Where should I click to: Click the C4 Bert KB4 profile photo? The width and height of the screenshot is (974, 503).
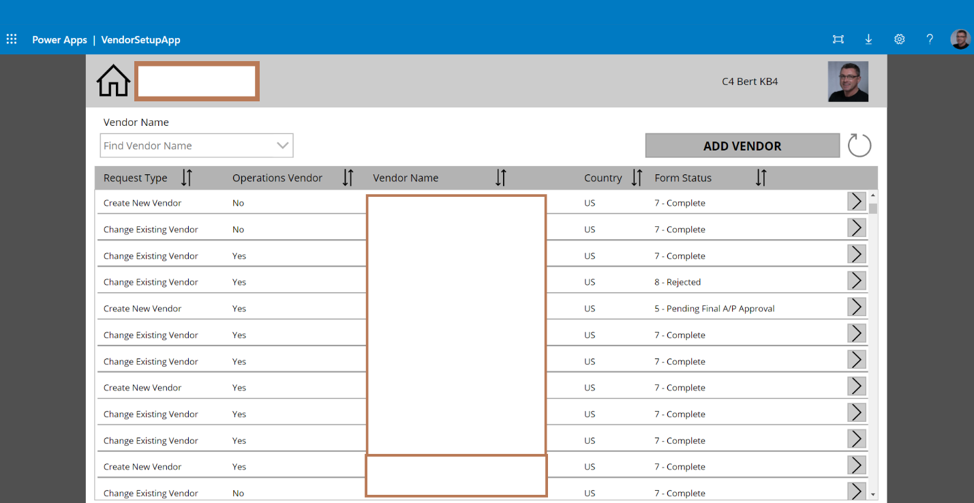click(848, 82)
